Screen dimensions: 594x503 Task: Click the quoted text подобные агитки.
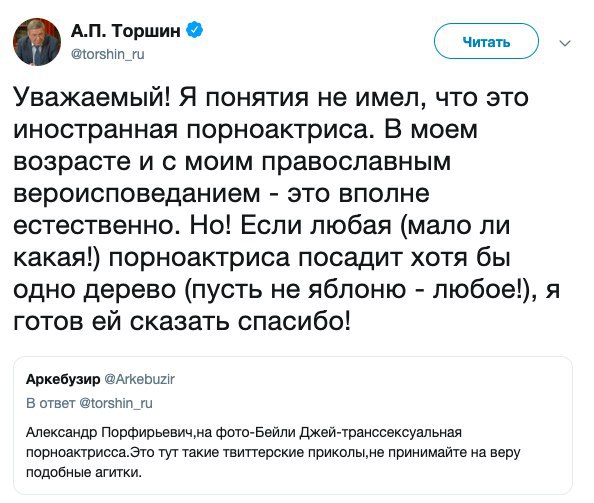click(x=83, y=473)
